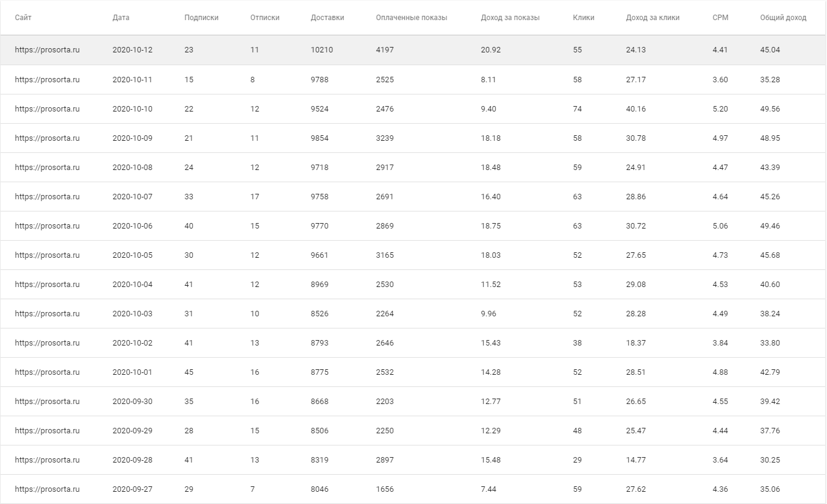Open the prosorta.ru link in the 2020-09-27 row
Screen dimensions: 827x504
click(x=47, y=489)
